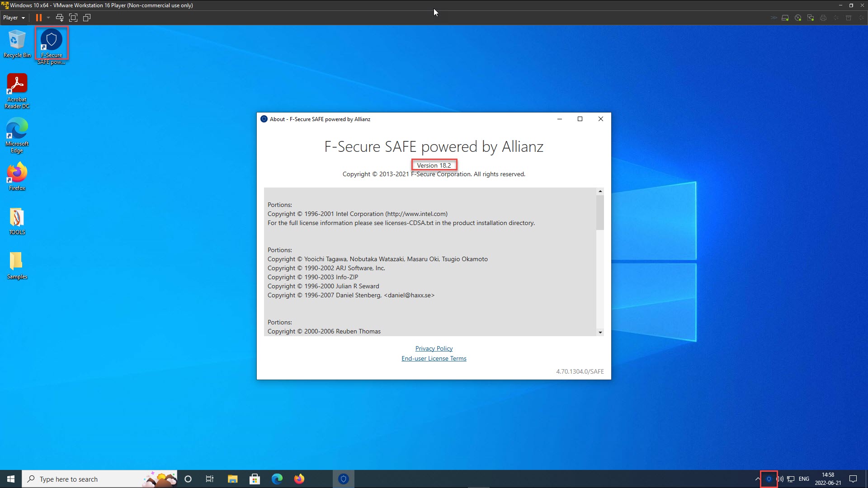Open Microsoft Edge from the taskbar
Image resolution: width=868 pixels, height=488 pixels.
[x=277, y=479]
